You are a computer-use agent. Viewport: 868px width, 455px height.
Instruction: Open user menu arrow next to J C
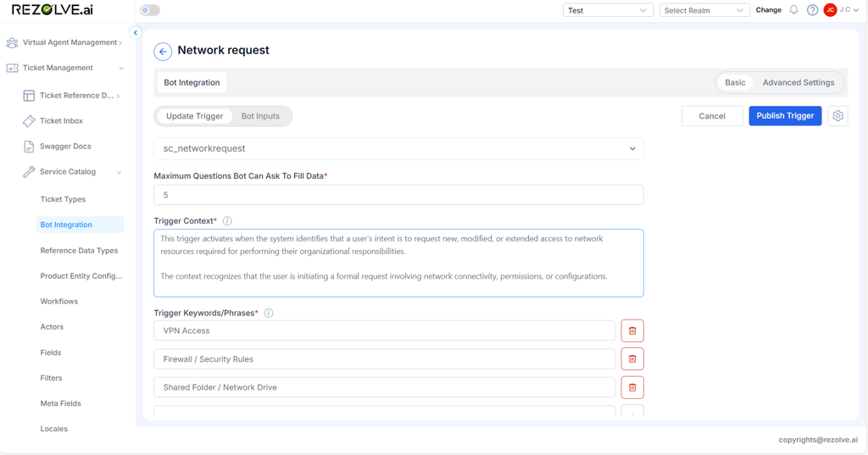click(856, 10)
